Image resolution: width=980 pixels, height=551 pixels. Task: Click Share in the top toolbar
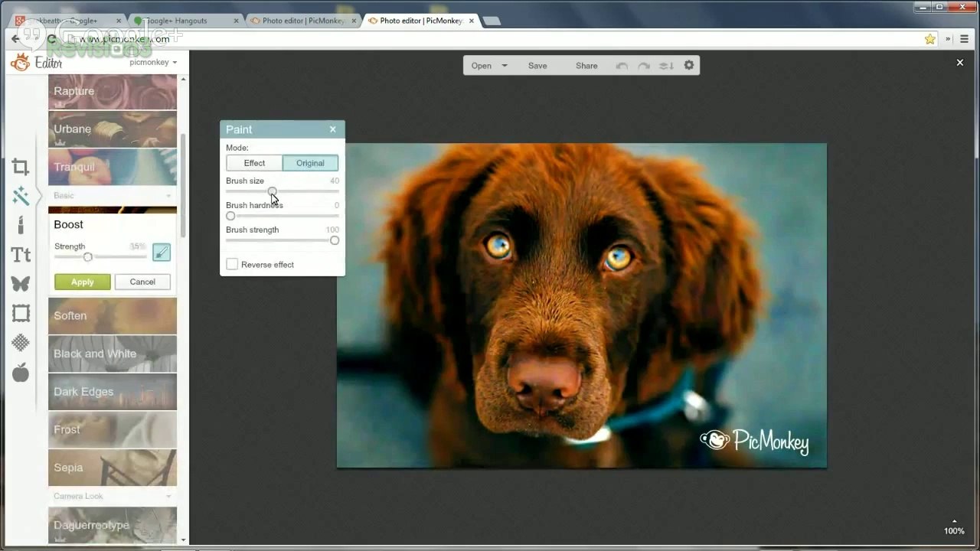click(586, 66)
